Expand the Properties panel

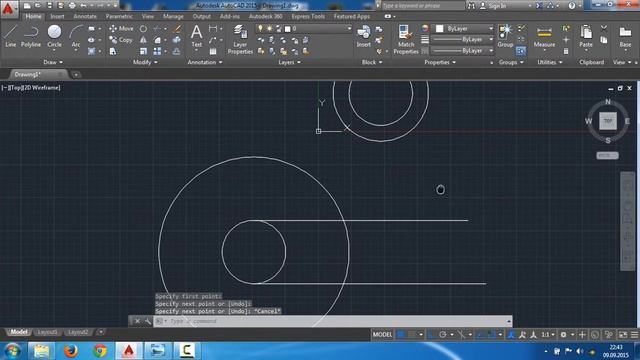(x=440, y=62)
